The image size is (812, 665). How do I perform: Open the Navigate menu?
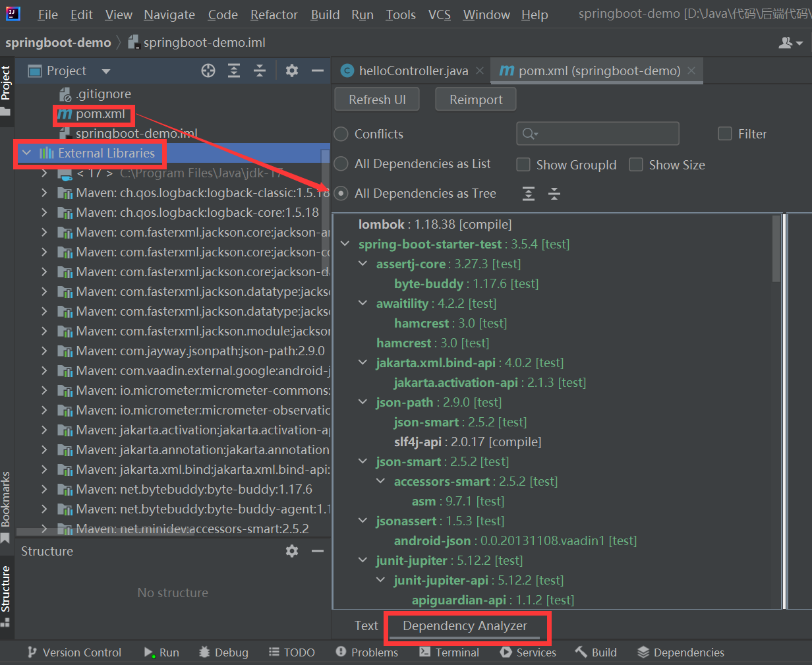point(169,14)
